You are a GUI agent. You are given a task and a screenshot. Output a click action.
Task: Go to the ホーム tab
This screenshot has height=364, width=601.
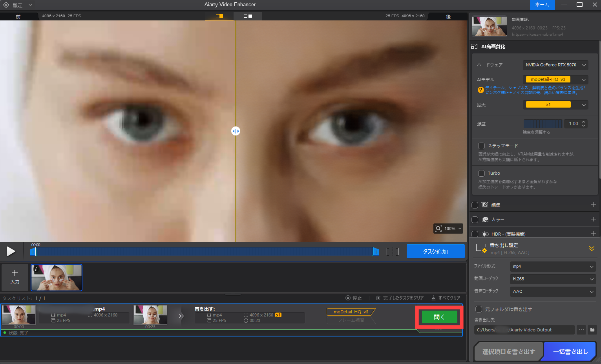pos(542,5)
